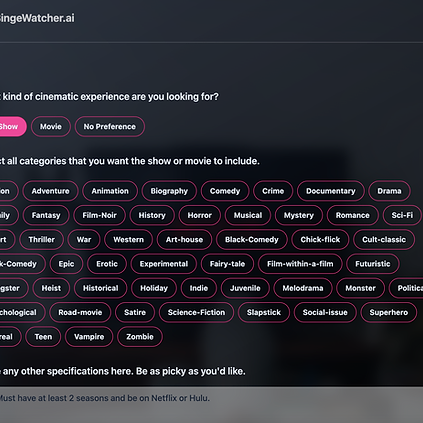This screenshot has height=423, width=423.
Task: Pick the Cult-classic category
Action: tap(384, 240)
